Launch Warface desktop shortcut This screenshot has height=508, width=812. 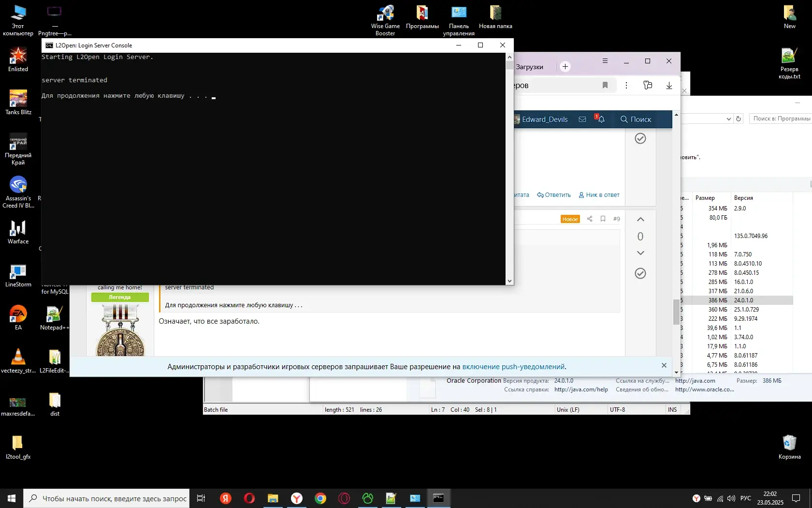click(x=18, y=232)
